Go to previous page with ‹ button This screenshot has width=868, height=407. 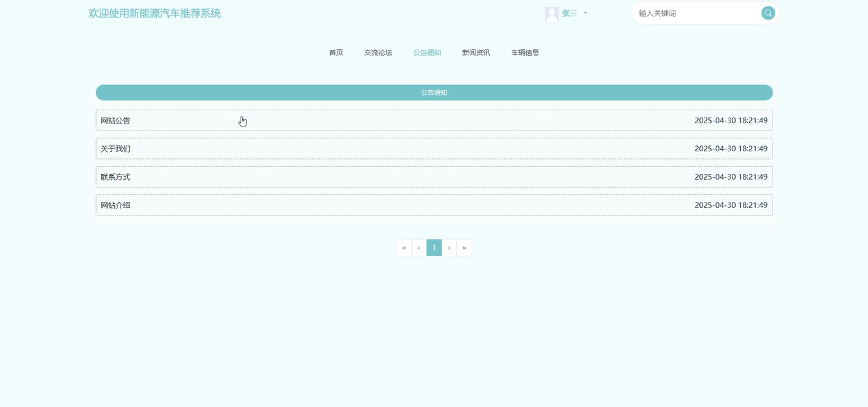(419, 247)
